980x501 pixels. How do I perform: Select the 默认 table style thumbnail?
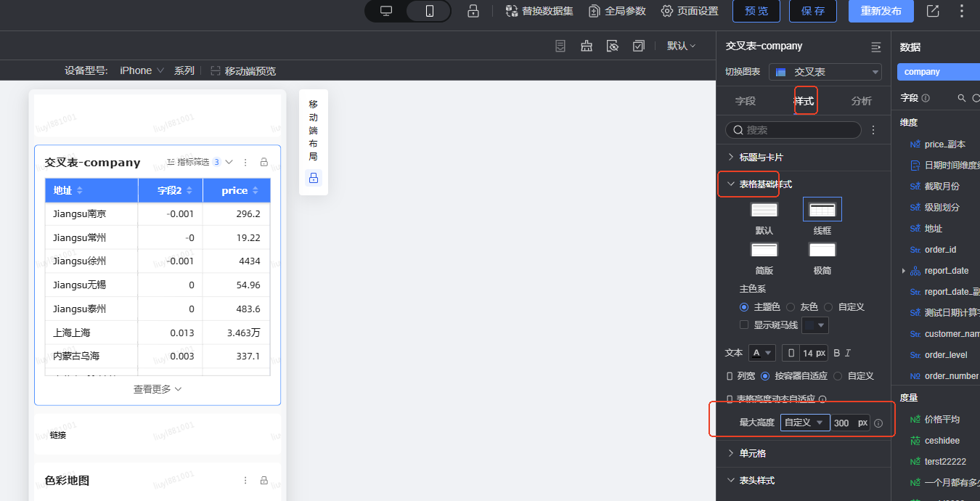coord(764,210)
